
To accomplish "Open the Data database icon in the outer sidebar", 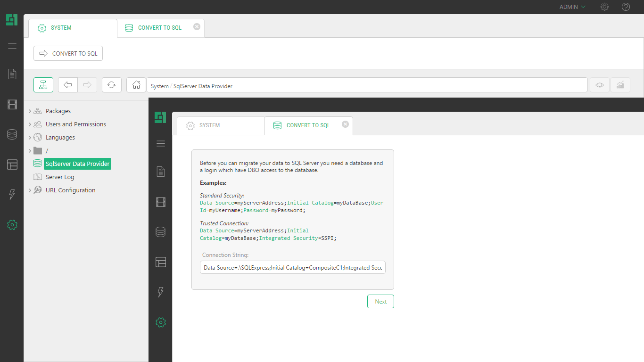I will pos(12,135).
